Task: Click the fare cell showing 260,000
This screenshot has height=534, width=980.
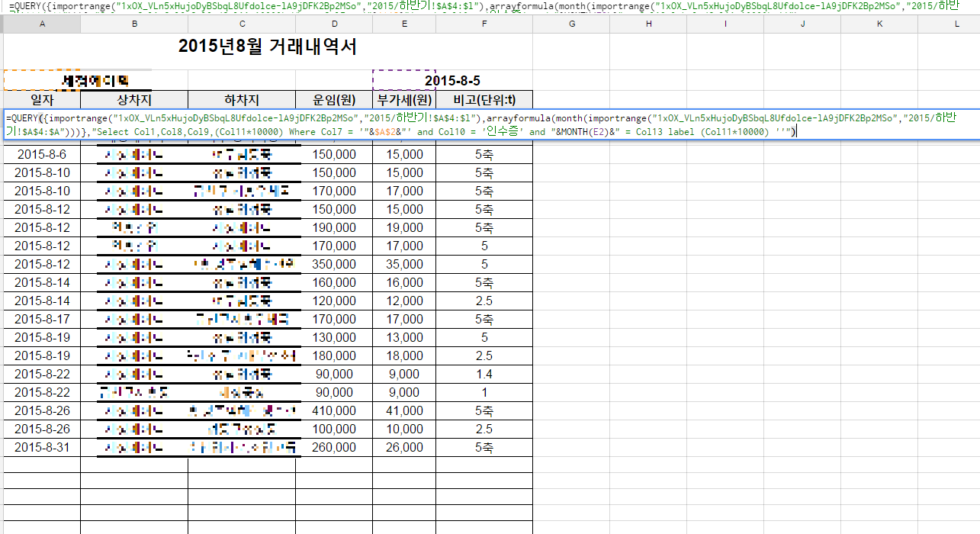Action: pos(334,448)
